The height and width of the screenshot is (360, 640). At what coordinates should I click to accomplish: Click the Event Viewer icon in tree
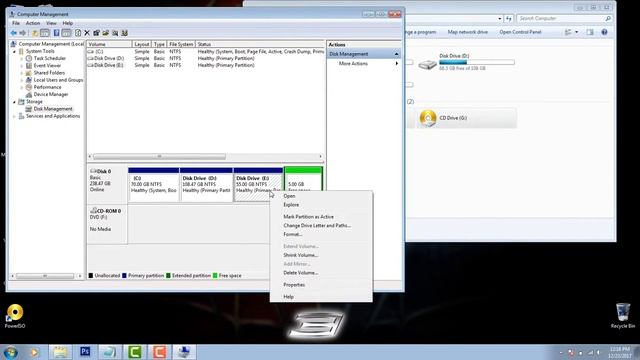[29, 66]
